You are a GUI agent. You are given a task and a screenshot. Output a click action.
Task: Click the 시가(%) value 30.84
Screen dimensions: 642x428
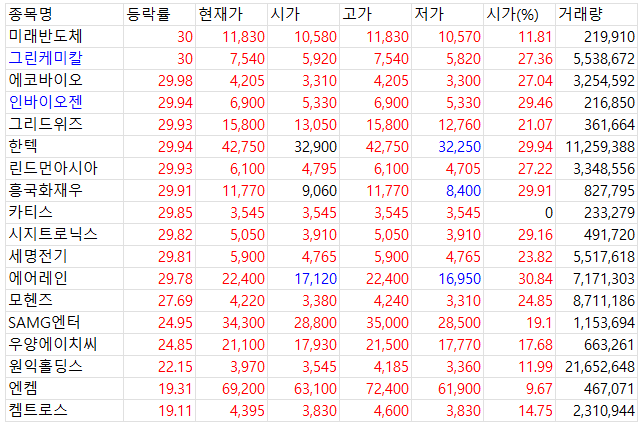pyautogui.click(x=535, y=279)
